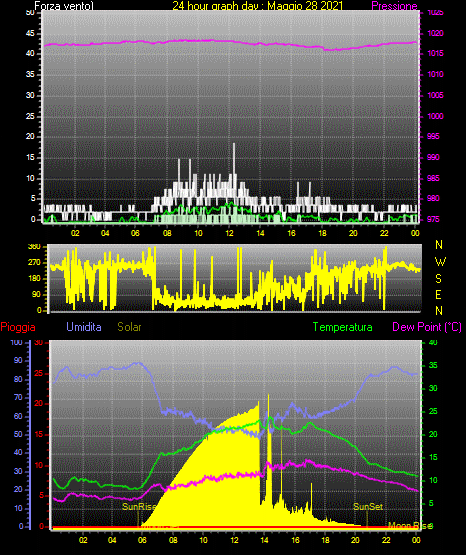Click the red 'Pioggia' legend label
Screen dimensions: 466x555
pos(18,327)
